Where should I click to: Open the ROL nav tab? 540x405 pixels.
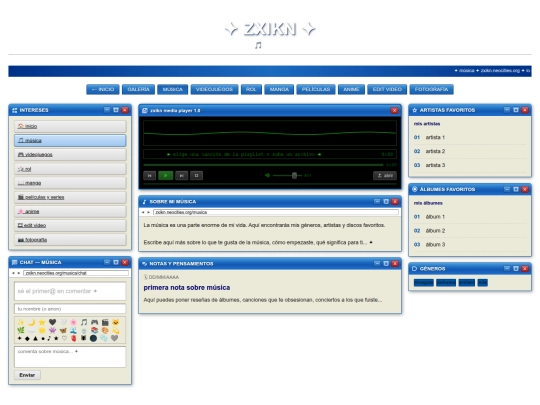click(251, 90)
